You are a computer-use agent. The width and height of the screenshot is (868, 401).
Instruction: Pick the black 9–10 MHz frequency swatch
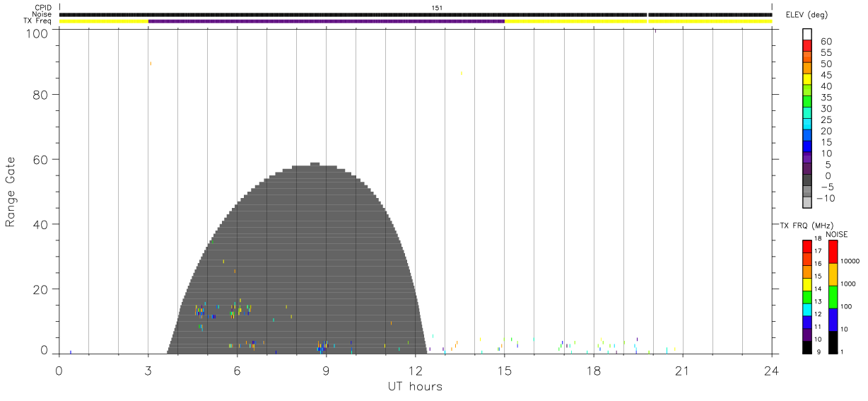(807, 347)
